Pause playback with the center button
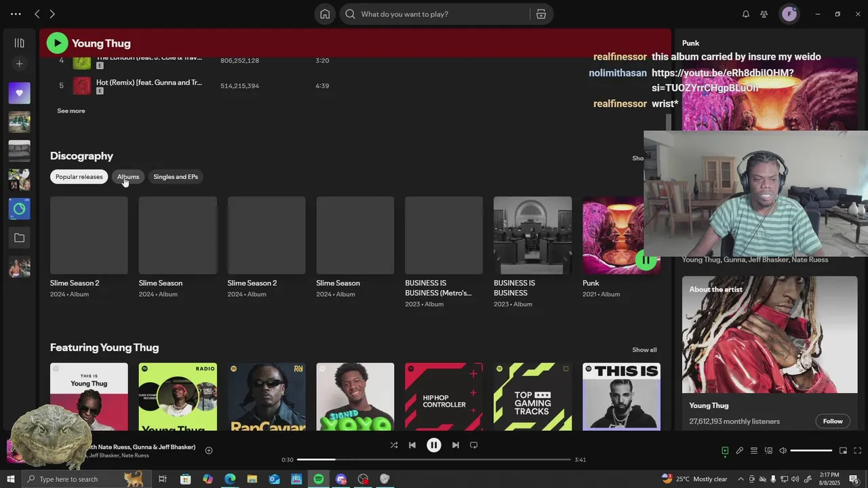868x488 pixels. pyautogui.click(x=434, y=445)
